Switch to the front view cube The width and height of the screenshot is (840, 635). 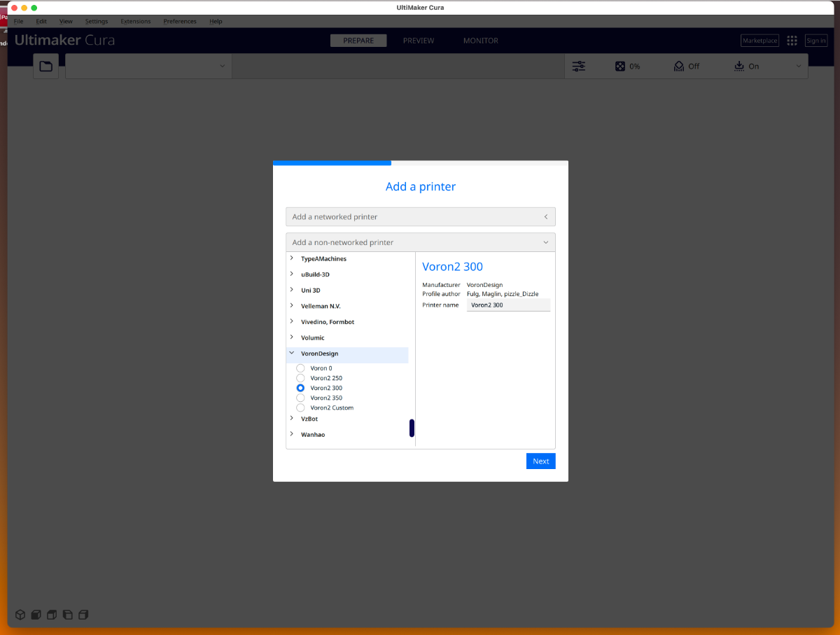pyautogui.click(x=36, y=615)
